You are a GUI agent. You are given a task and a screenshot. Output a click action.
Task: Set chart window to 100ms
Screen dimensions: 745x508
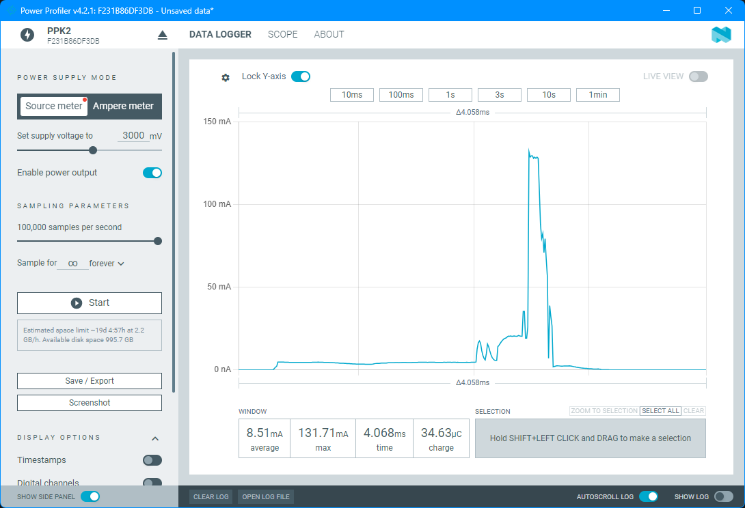coord(401,95)
